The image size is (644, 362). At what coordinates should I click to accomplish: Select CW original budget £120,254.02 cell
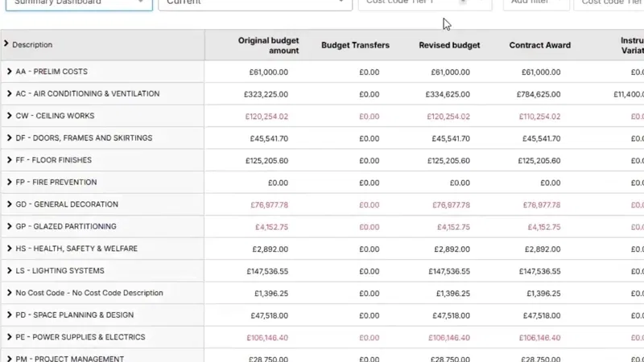pyautogui.click(x=266, y=117)
